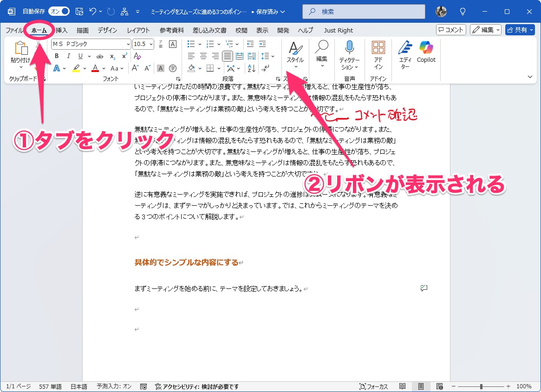Click the 共有 button

click(520, 30)
